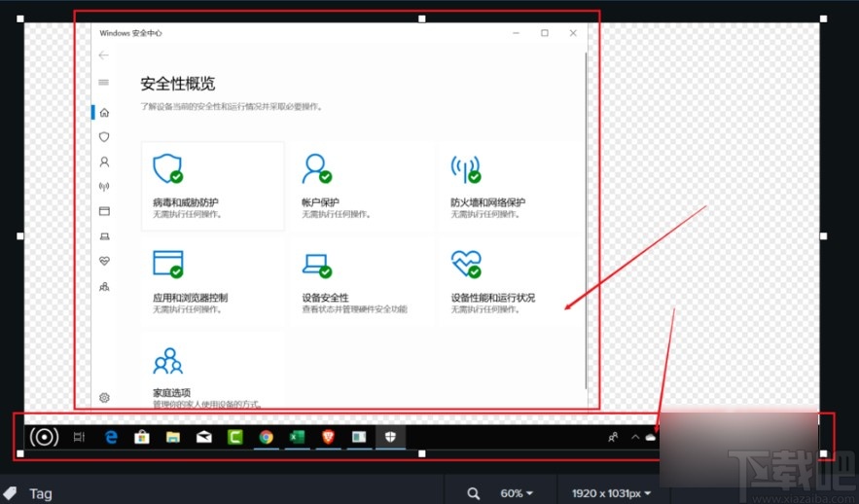This screenshot has width=859, height=504.
Task: Click the back arrow in Windows 安全中心
Action: coord(103,55)
